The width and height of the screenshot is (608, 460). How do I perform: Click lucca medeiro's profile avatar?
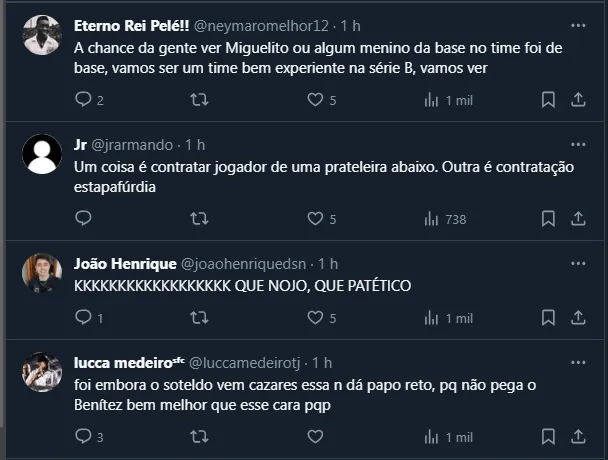coord(43,372)
